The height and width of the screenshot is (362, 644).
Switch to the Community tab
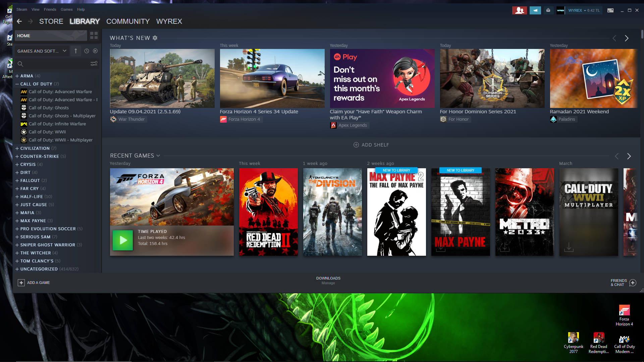pyautogui.click(x=128, y=21)
